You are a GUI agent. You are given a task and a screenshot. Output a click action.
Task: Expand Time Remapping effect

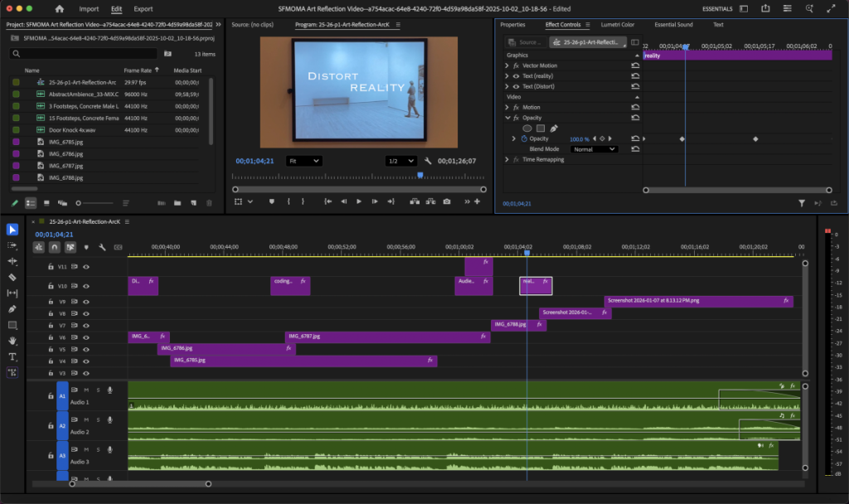pyautogui.click(x=507, y=160)
